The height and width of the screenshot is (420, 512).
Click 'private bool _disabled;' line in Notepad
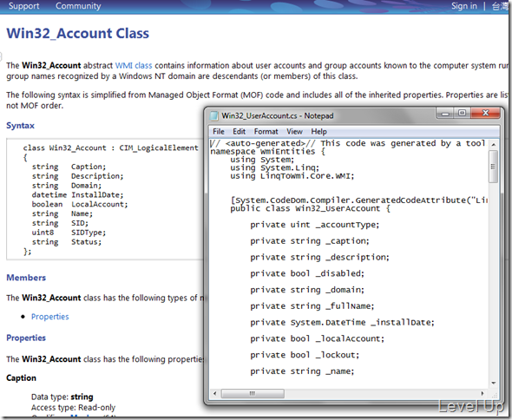click(307, 273)
